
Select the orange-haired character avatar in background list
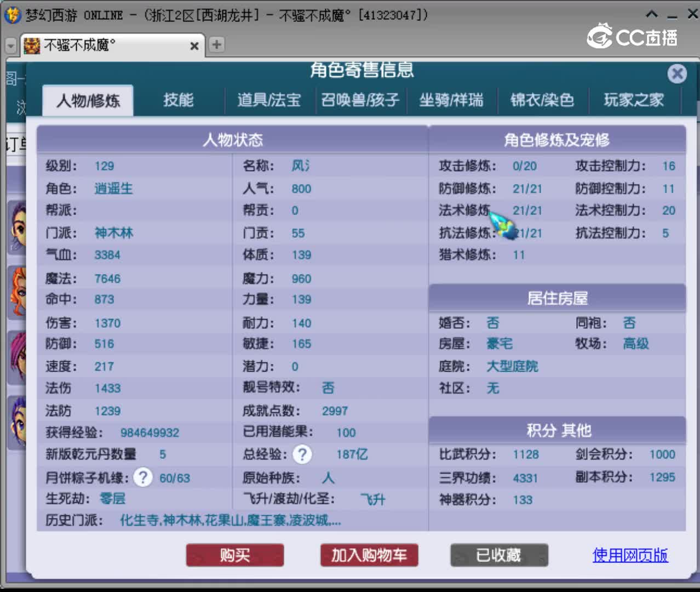pos(17,292)
